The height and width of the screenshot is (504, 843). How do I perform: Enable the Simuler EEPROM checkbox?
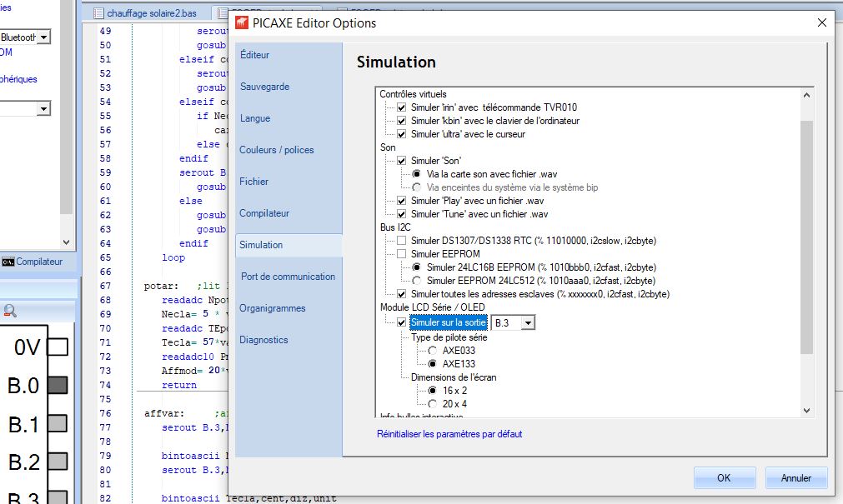coord(401,253)
